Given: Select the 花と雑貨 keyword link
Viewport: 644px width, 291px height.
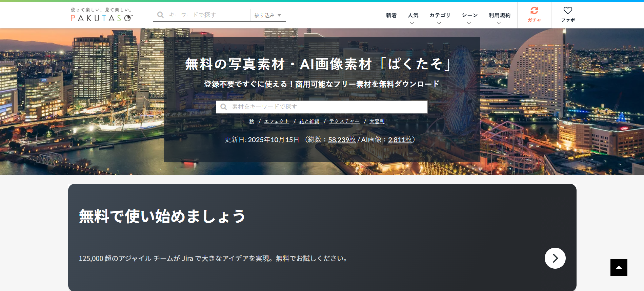Looking at the screenshot, I should (309, 121).
